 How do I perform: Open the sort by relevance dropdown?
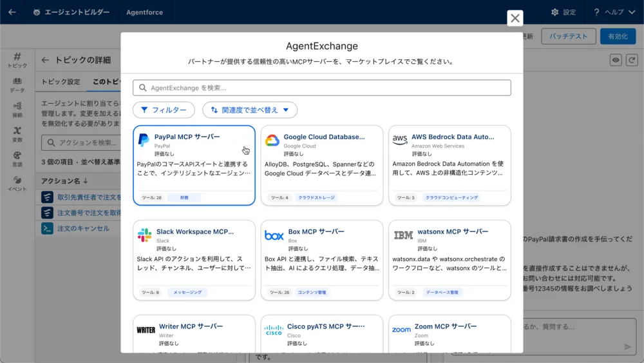250,110
